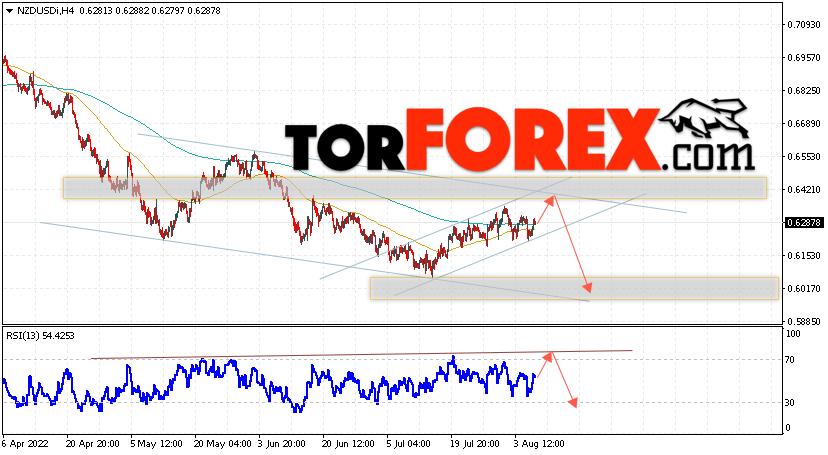828x455 pixels.
Task: Select the 20 Jun 12:00 date label
Action: (348, 444)
